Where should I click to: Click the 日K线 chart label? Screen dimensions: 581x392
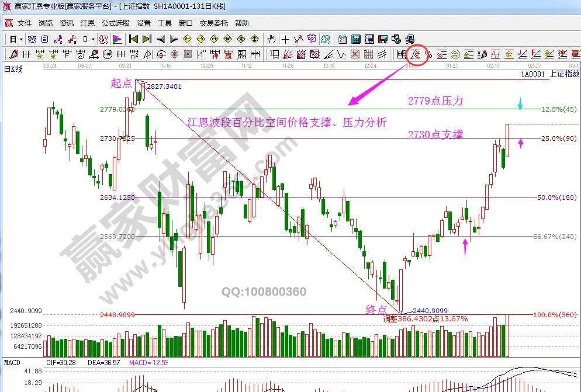(13, 69)
